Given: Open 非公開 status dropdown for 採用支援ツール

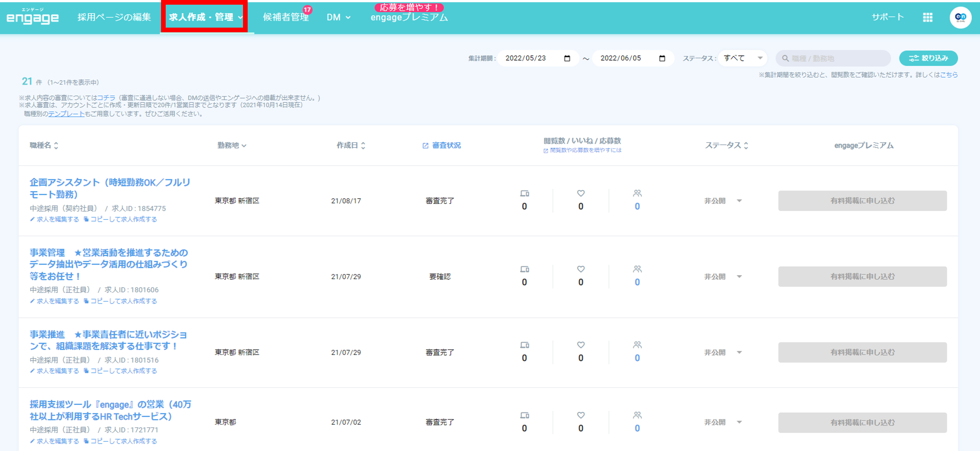Looking at the screenshot, I should [x=723, y=422].
